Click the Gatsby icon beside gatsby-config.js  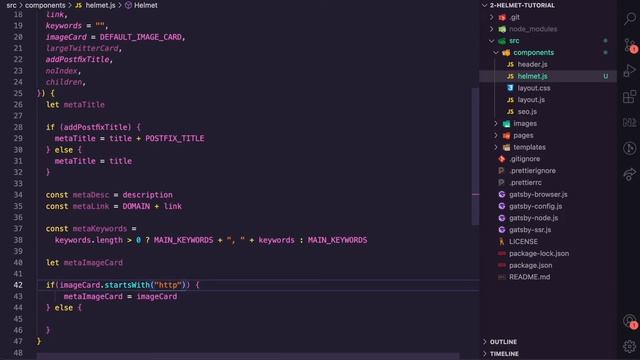(502, 206)
